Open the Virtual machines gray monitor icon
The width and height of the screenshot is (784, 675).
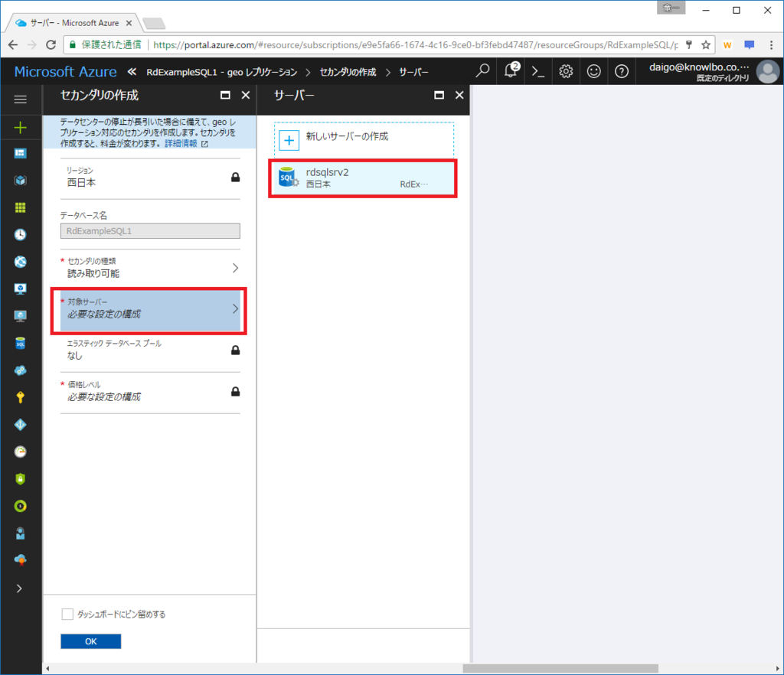(21, 316)
